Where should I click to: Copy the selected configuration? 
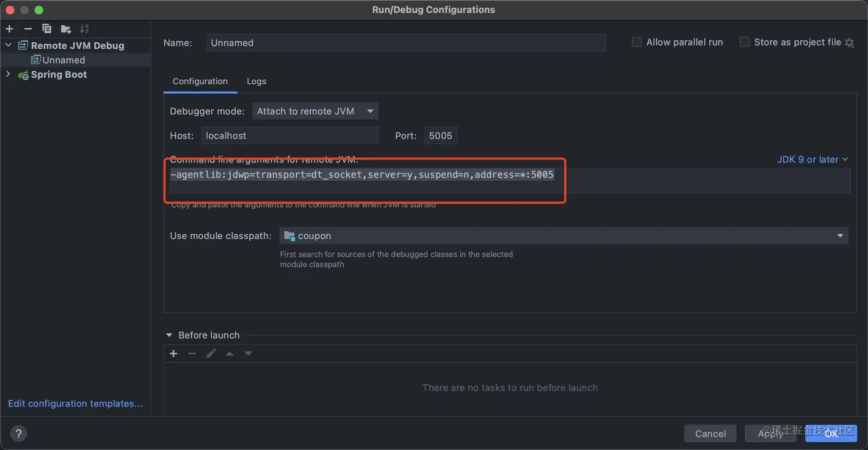tap(46, 29)
